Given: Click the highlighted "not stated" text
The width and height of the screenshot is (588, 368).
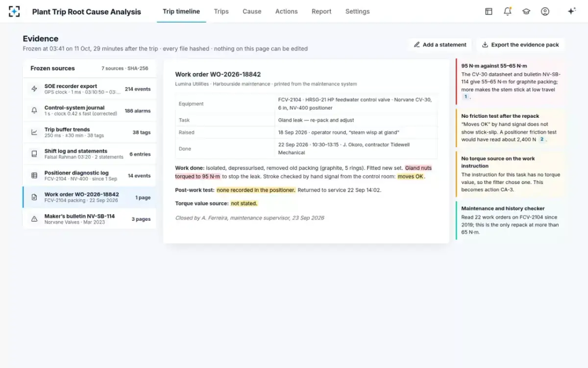Looking at the screenshot, I should pyautogui.click(x=244, y=203).
